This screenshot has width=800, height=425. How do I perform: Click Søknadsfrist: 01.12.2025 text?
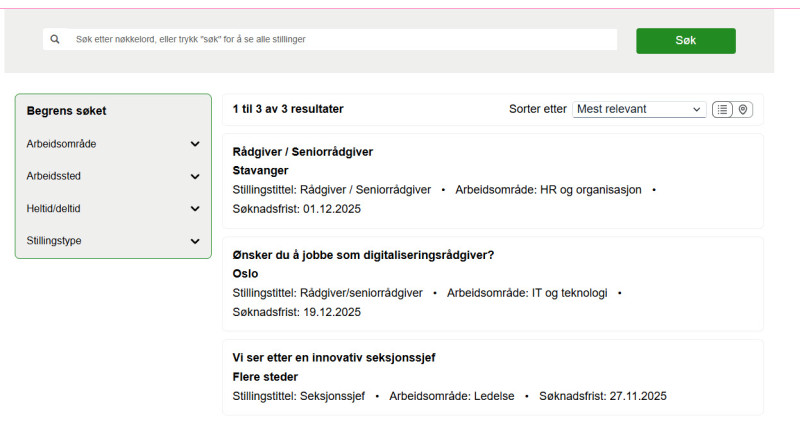(296, 209)
